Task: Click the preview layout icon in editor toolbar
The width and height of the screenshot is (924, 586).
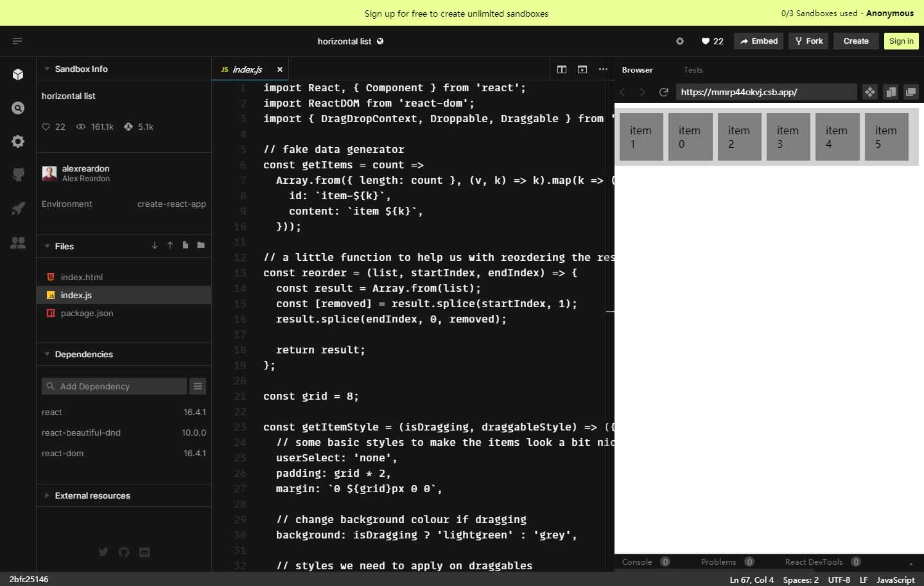Action: [x=582, y=69]
